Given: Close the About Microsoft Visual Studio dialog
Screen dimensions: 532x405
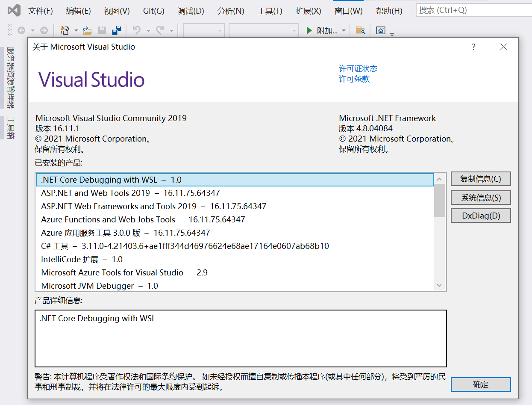Looking at the screenshot, I should 503,47.
